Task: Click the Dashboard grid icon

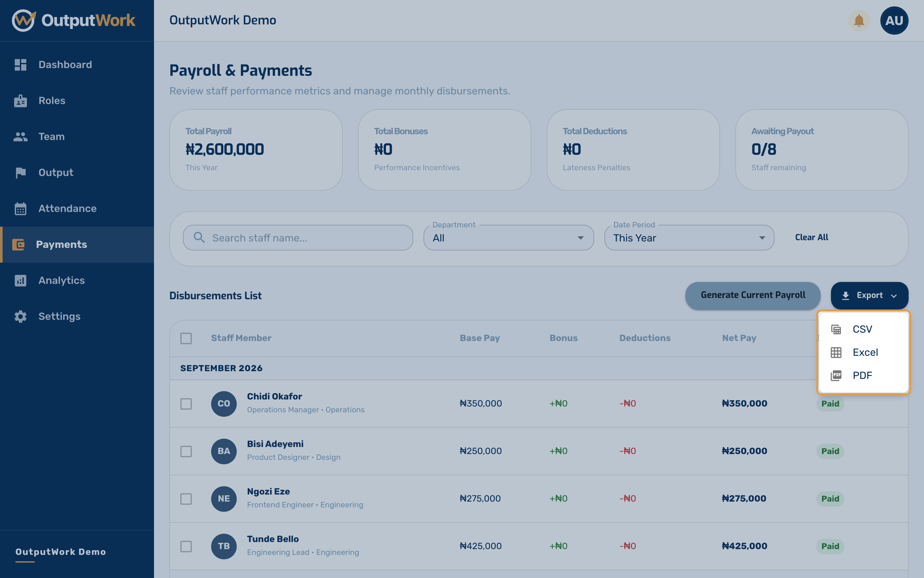Action: click(21, 65)
